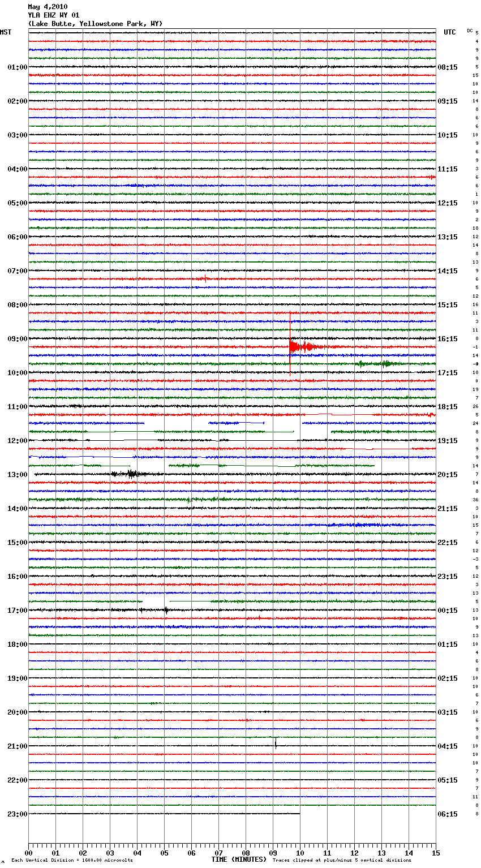The width and height of the screenshot is (481, 868).
Task: Click the 23:00 MST time label
Action: click(17, 814)
